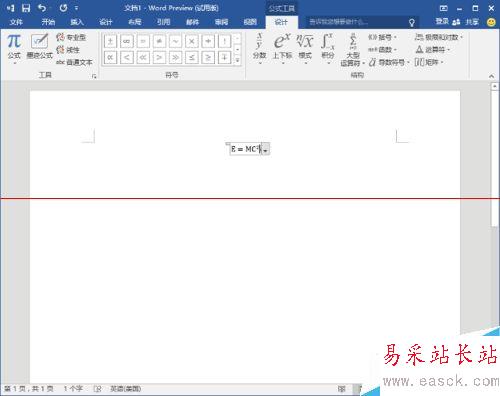The width and height of the screenshot is (500, 396).
Task: Open the 导数符号 accent dropdown
Action: (x=389, y=62)
